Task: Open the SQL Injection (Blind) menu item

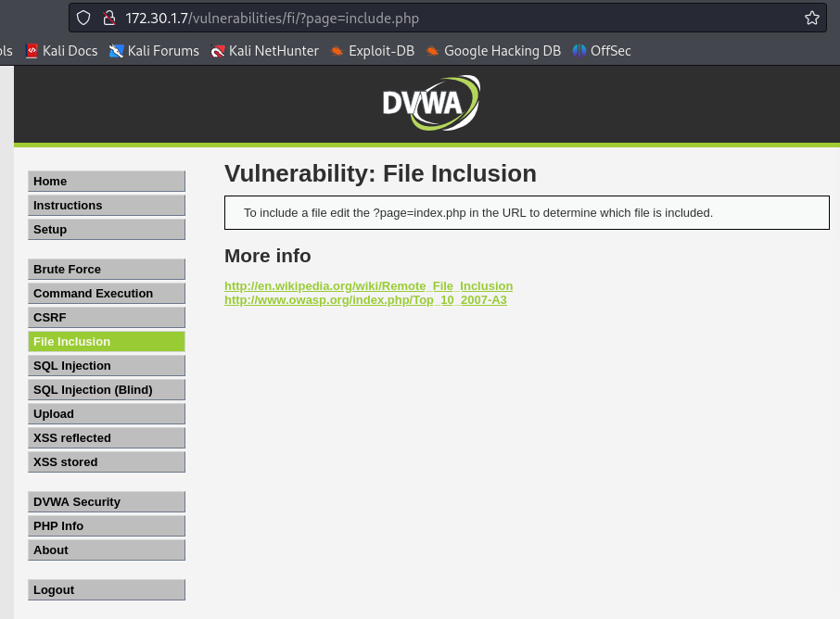Action: [x=107, y=390]
